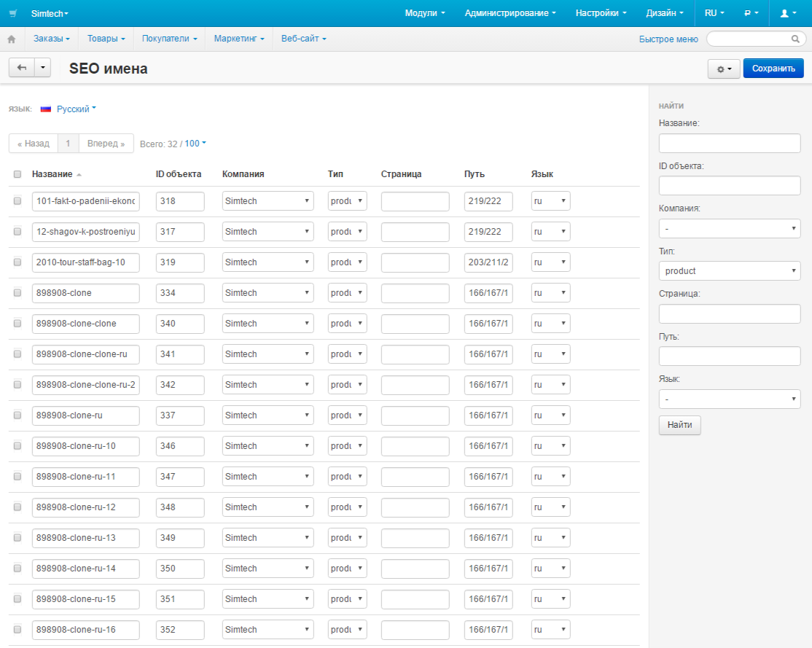The image size is (812, 648).
Task: Open Тип dropdown showing product in sidebar
Action: (x=730, y=271)
